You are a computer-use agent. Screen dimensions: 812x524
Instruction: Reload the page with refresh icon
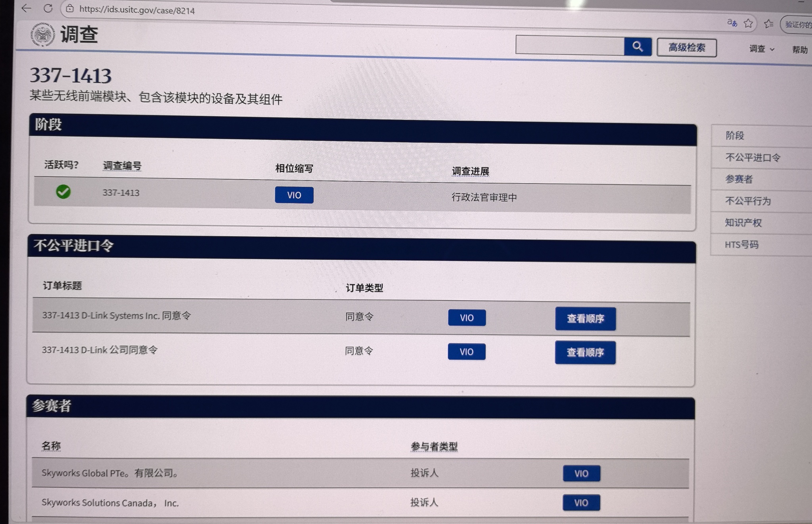48,8
